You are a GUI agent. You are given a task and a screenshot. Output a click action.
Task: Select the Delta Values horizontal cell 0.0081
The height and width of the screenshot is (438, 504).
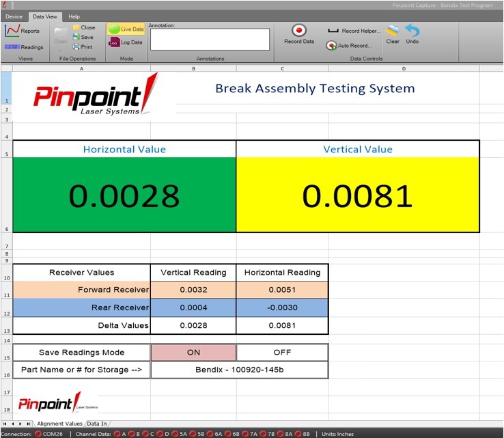(x=282, y=325)
